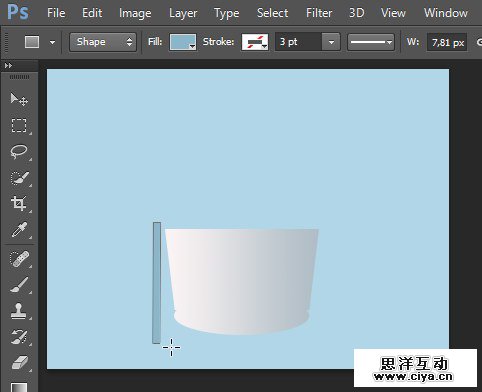Open the Filter menu
Viewport: 482px width, 392px height.
click(319, 13)
